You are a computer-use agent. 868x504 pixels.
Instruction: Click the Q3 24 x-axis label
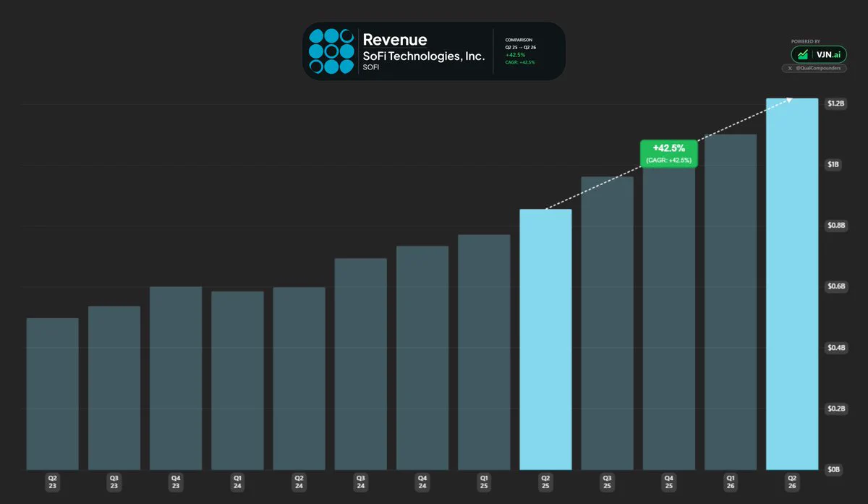pyautogui.click(x=361, y=482)
